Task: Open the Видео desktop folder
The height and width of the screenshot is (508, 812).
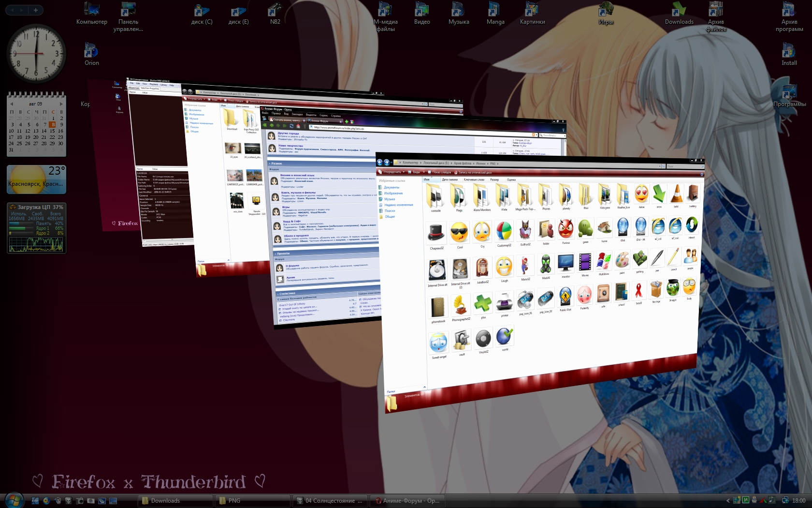Action: coord(422,14)
